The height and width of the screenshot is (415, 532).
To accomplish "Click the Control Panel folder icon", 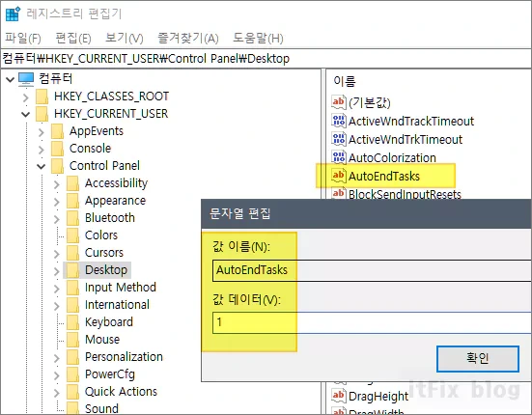I will click(x=57, y=166).
